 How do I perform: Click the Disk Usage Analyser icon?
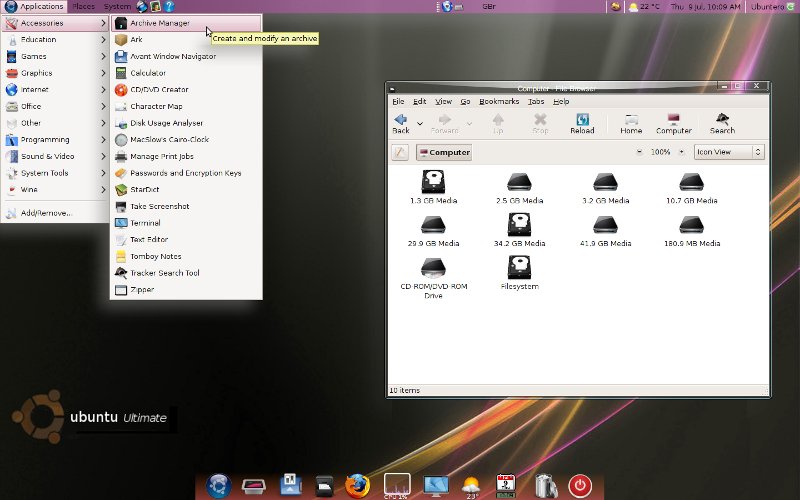121,123
